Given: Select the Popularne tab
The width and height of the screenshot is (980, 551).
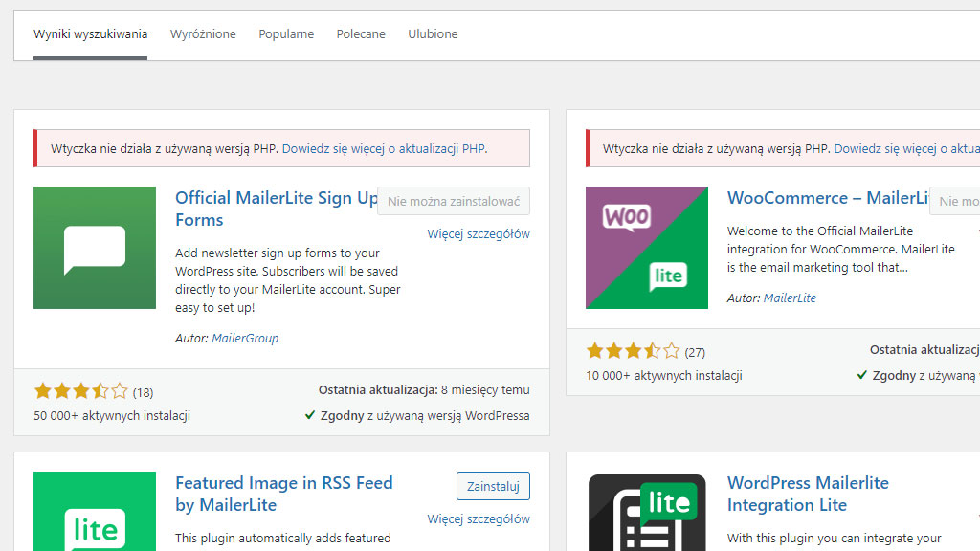Looking at the screenshot, I should pyautogui.click(x=286, y=34).
